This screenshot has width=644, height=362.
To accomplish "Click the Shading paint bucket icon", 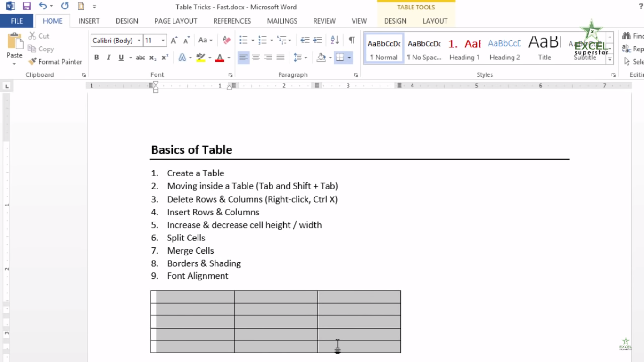I will click(x=322, y=58).
